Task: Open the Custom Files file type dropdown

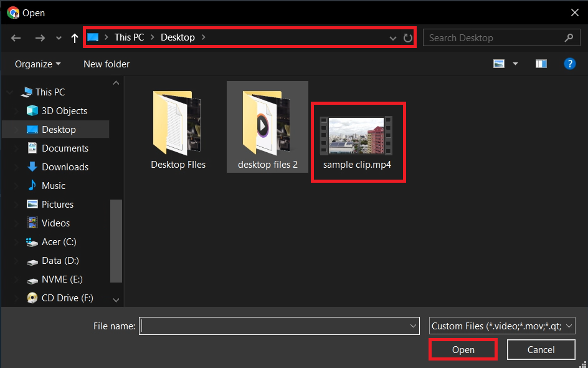Action: pyautogui.click(x=568, y=326)
